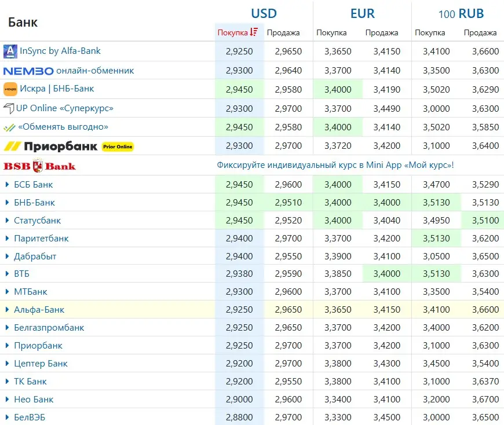
Task: Expand the Альфа-Банк row
Action: pos(7,310)
